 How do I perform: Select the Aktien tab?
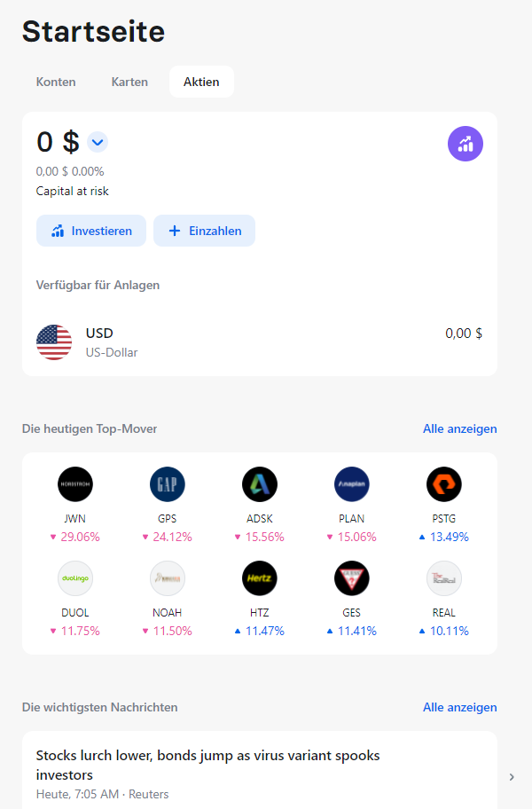pyautogui.click(x=201, y=82)
